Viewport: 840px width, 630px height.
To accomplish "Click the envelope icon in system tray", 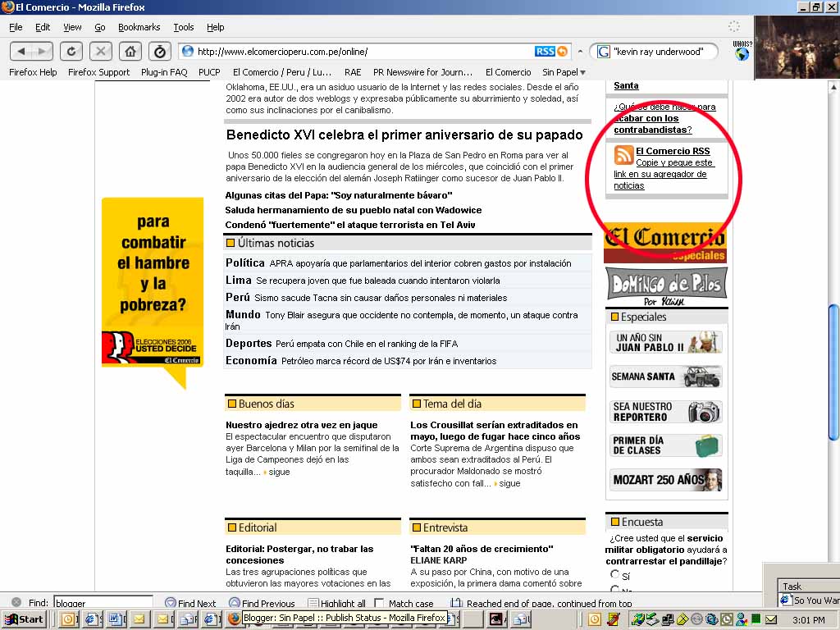I will click(x=770, y=620).
